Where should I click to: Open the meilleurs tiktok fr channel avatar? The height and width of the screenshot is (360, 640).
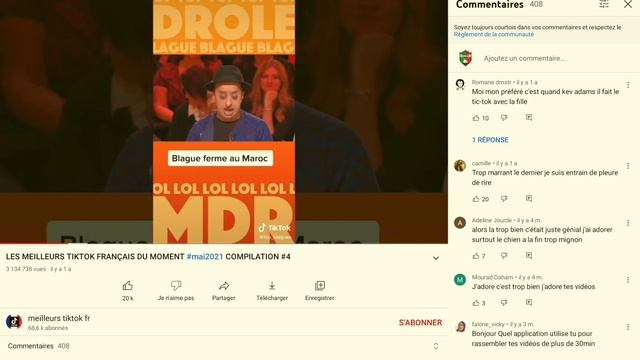[14, 322]
